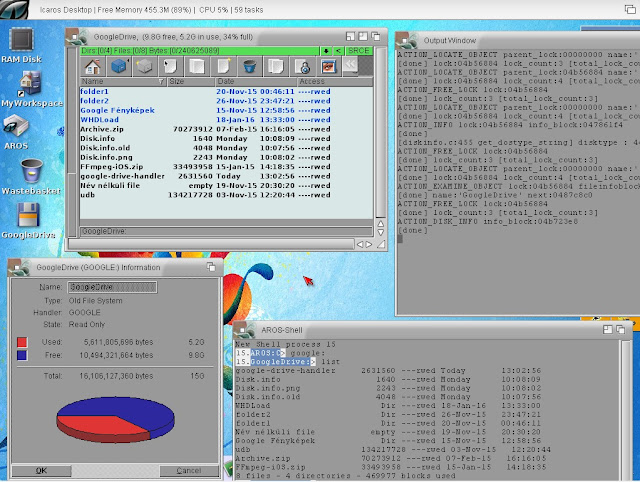This screenshot has height=482, width=640.
Task: Collapse the toolbar with the double-chevron icon
Action: coord(350,65)
